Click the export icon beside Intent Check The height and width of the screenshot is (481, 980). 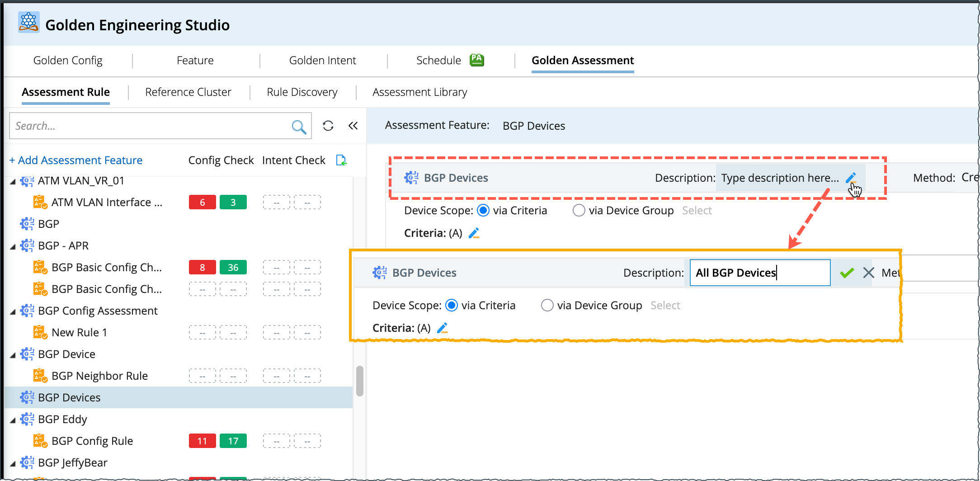pyautogui.click(x=341, y=160)
